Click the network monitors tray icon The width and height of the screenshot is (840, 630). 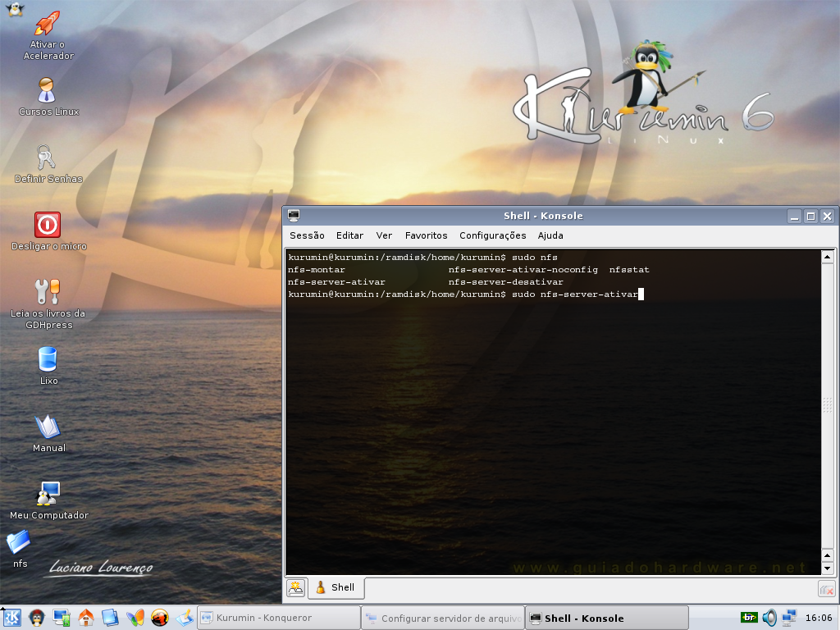click(x=789, y=618)
